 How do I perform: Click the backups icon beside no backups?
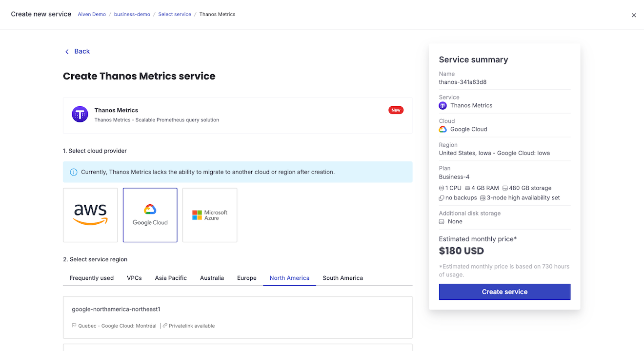442,198
